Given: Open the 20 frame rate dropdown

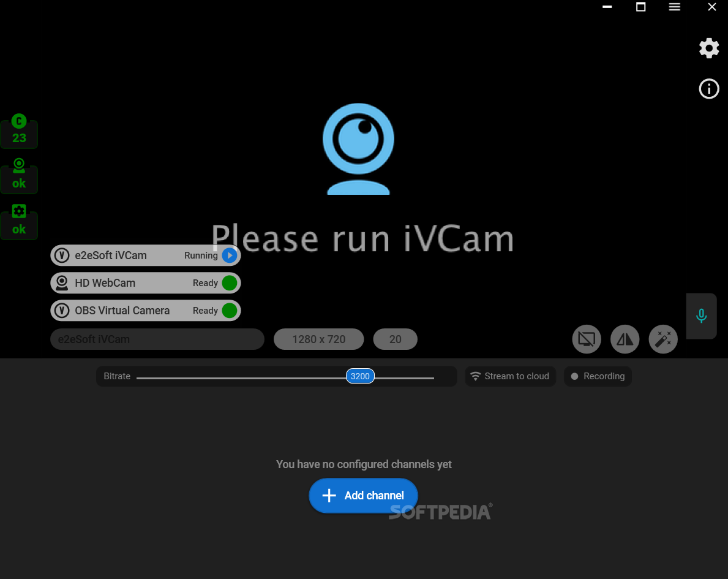Looking at the screenshot, I should (395, 339).
